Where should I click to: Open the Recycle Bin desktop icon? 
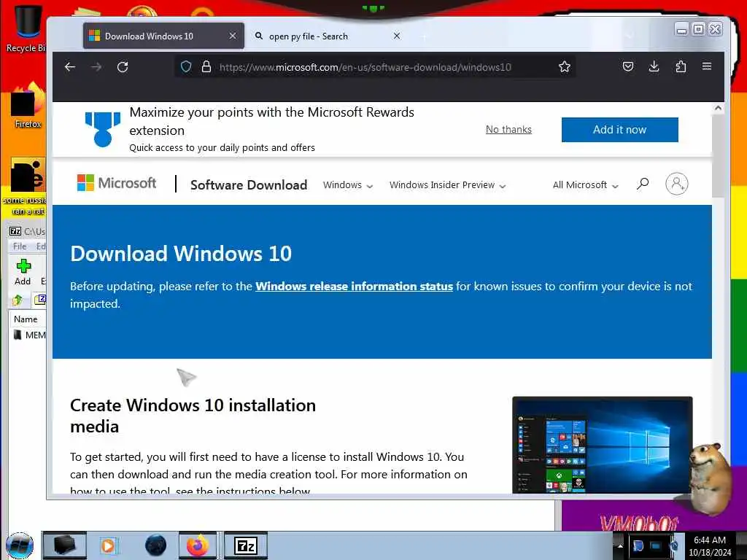(26, 28)
